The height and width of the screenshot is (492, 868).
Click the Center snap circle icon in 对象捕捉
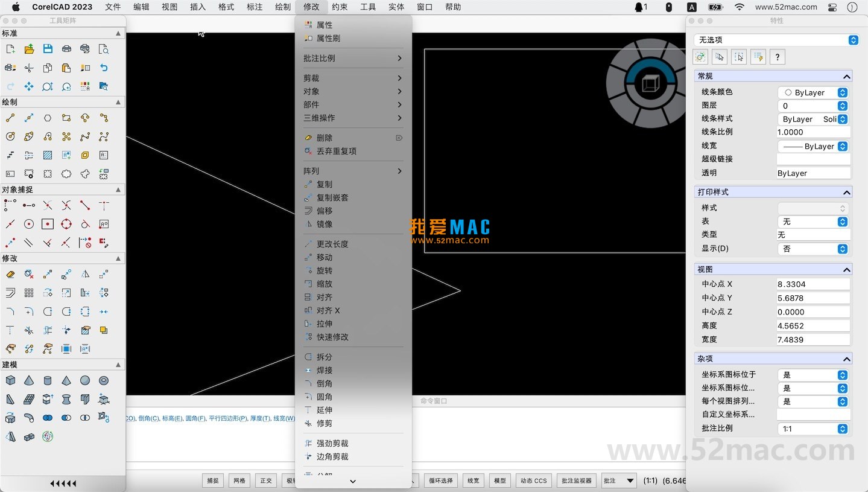29,224
